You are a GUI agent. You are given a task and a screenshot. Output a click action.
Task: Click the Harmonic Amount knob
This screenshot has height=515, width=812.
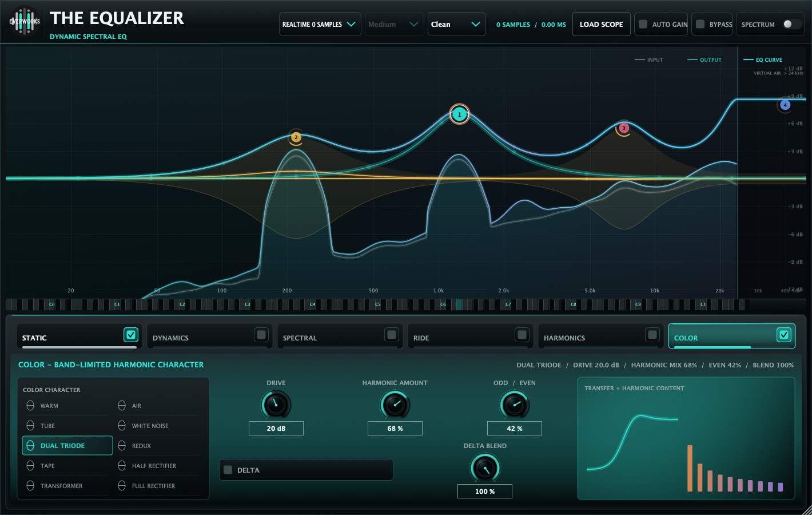[x=395, y=405]
